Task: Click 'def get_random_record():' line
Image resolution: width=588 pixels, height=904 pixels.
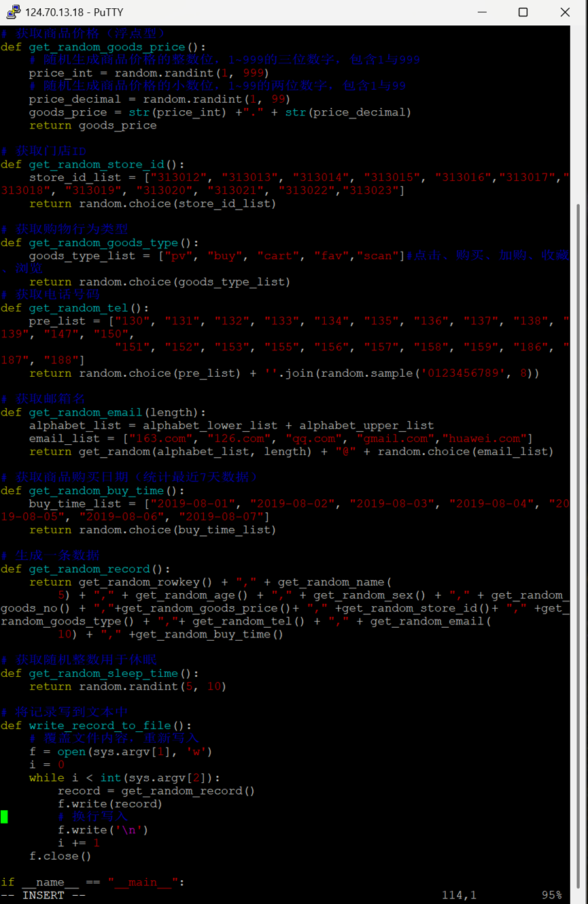Action: [x=86, y=569]
